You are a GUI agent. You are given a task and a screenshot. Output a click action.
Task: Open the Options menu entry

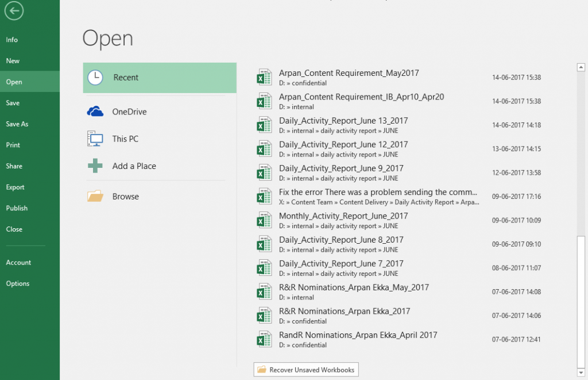click(x=18, y=283)
